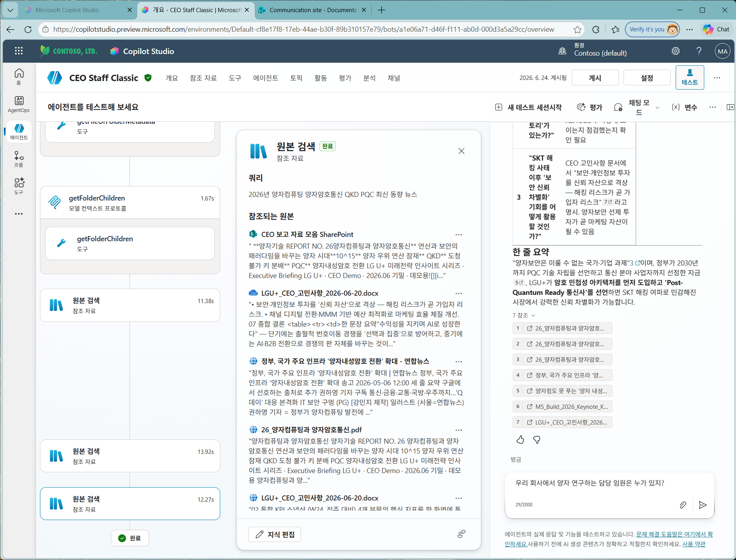Switch to the Microsoft Copilot Studio browser tab
The image size is (736, 560).
[x=78, y=10]
